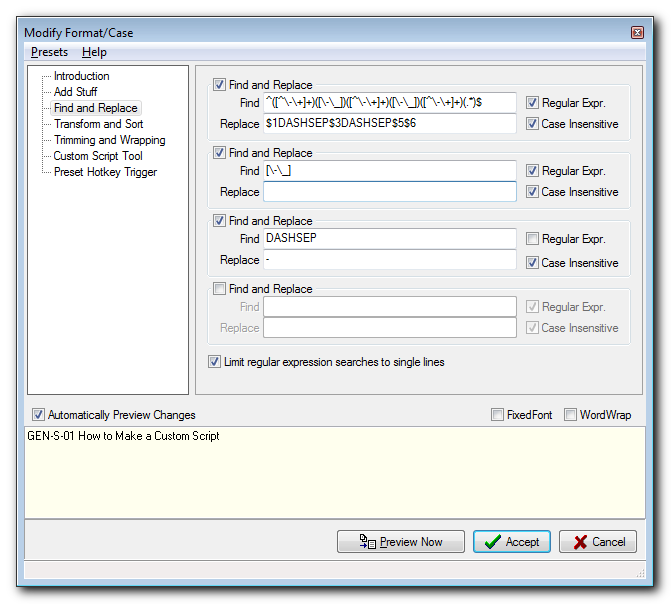Select Preset Hotkey Trigger item

(x=105, y=172)
